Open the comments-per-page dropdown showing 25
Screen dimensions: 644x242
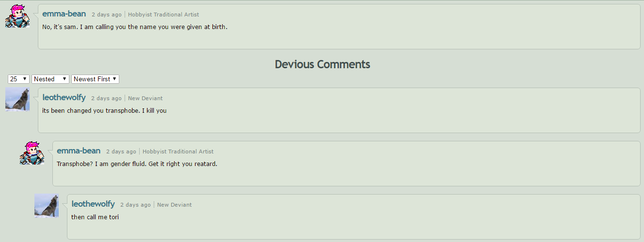pos(18,79)
